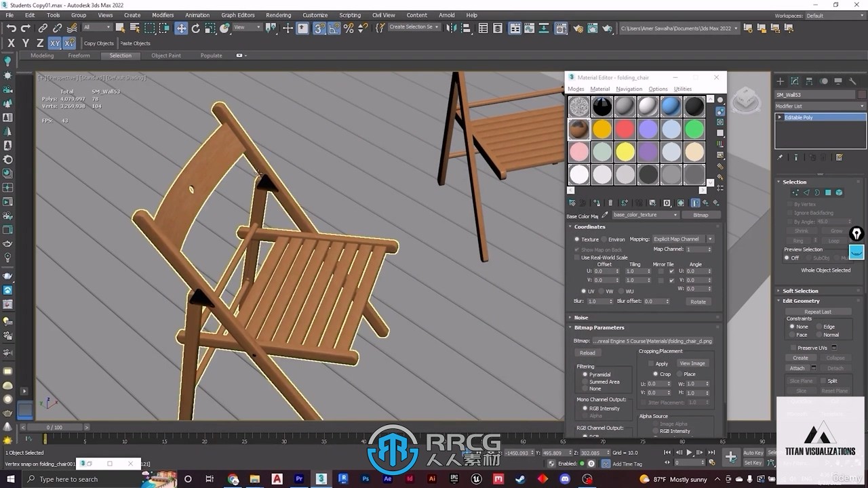The width and height of the screenshot is (868, 488).
Task: Activate the Select and Rotate tool
Action: tap(196, 28)
